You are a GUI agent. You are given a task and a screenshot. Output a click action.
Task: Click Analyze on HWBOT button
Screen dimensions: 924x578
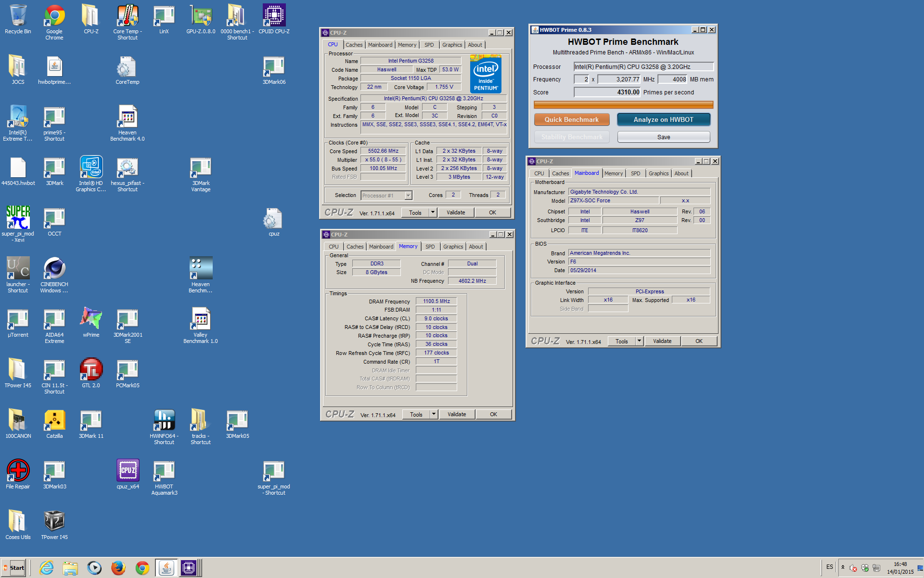(663, 119)
